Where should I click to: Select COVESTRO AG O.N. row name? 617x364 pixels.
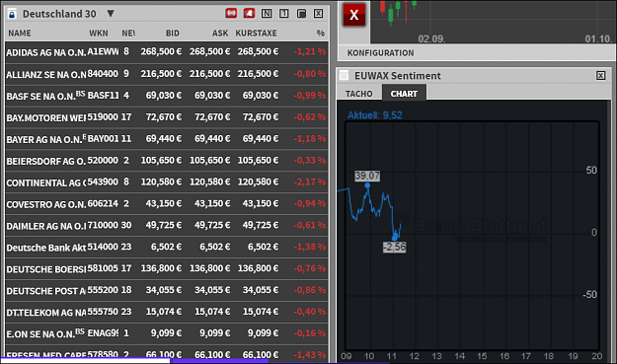(46, 204)
